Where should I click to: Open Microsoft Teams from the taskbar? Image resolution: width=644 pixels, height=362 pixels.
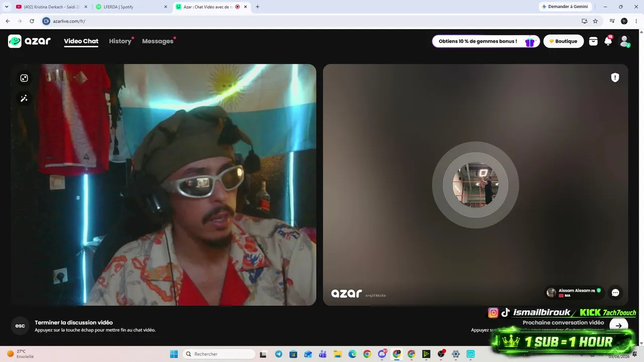point(323,354)
